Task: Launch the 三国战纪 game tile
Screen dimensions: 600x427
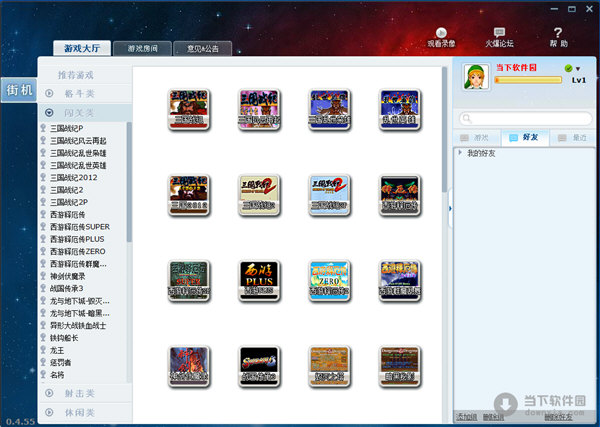Action: click(189, 109)
